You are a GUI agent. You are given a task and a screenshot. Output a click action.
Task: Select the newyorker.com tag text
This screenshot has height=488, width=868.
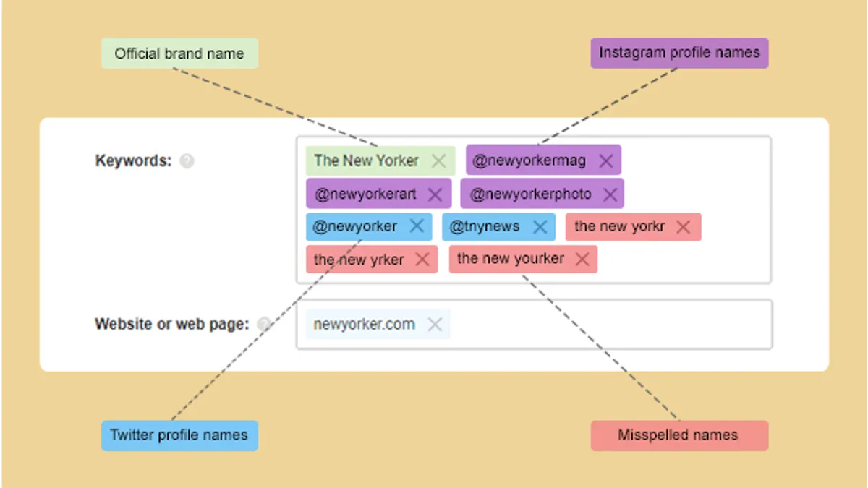coord(364,324)
